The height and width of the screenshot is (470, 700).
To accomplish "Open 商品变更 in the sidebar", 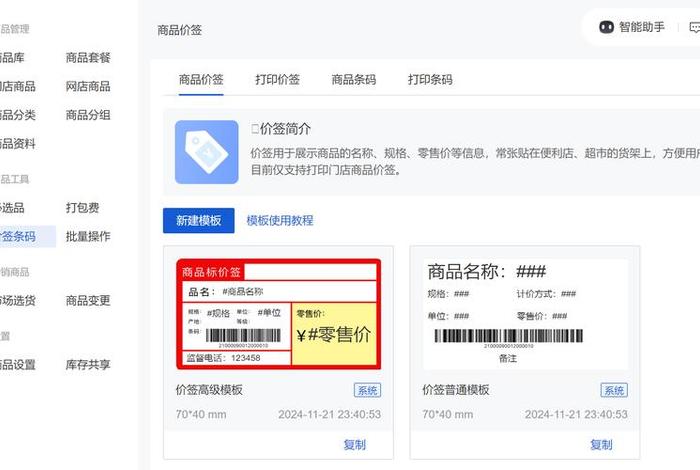I will point(88,300).
